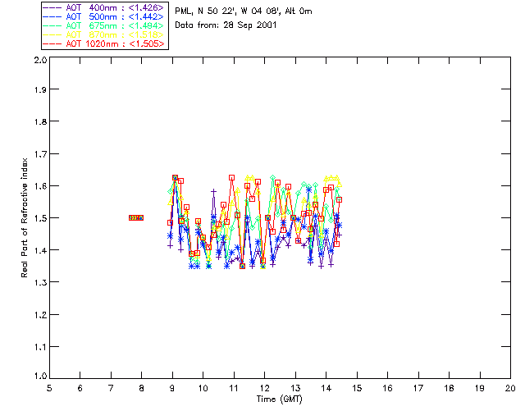This screenshot has height=420, width=525.
Task: Click the AOT 1020nm legend entry
Action: coord(103,43)
